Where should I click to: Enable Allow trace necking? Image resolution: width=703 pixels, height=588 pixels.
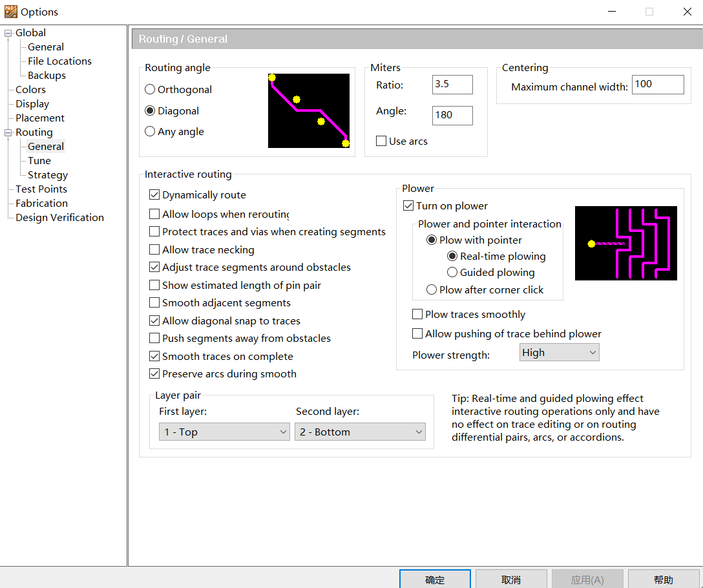click(154, 249)
